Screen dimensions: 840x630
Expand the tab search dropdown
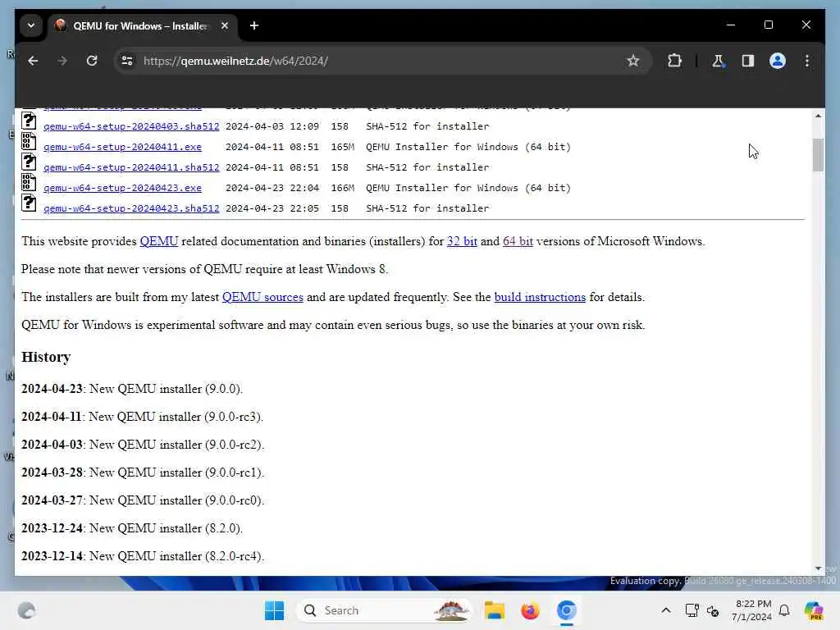pos(31,25)
